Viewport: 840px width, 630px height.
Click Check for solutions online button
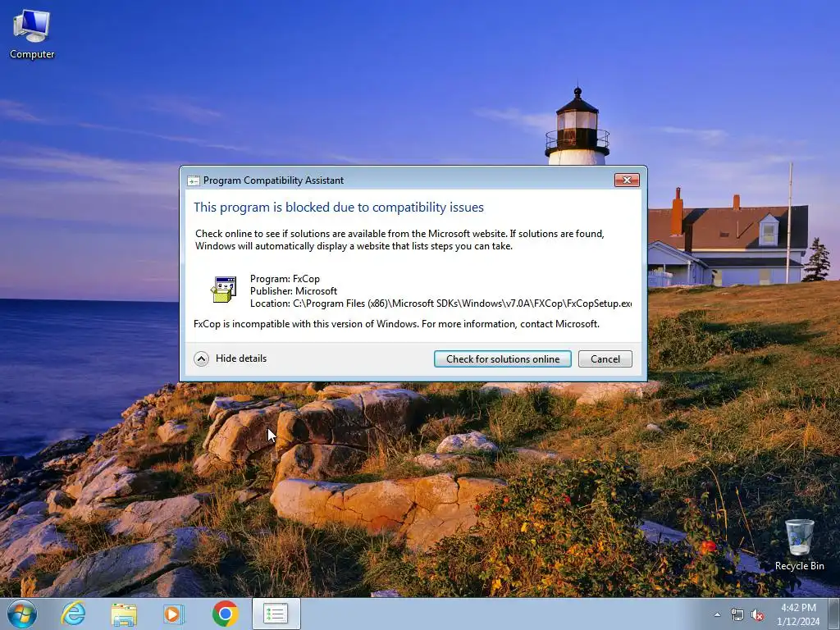click(x=503, y=359)
